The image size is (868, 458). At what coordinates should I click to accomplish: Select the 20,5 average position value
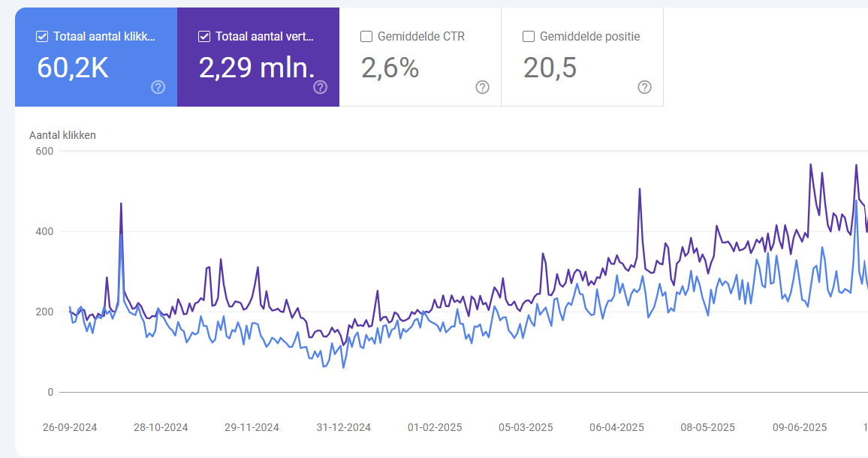[550, 68]
